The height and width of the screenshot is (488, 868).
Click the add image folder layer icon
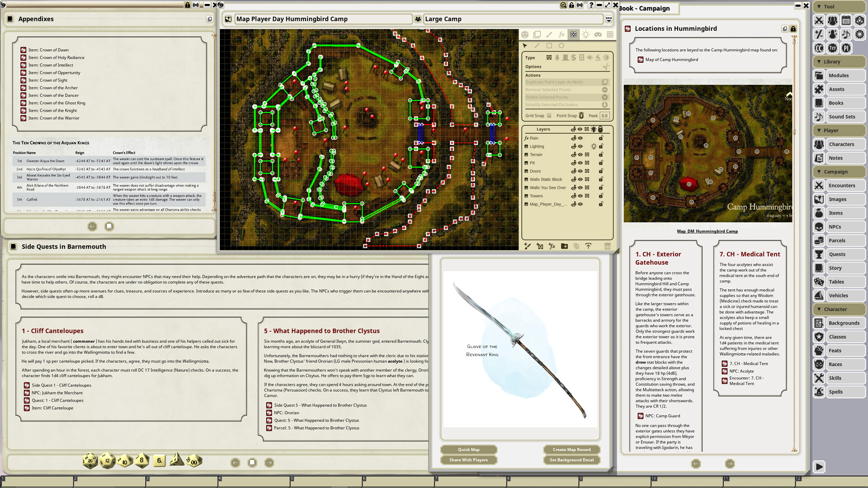click(564, 246)
